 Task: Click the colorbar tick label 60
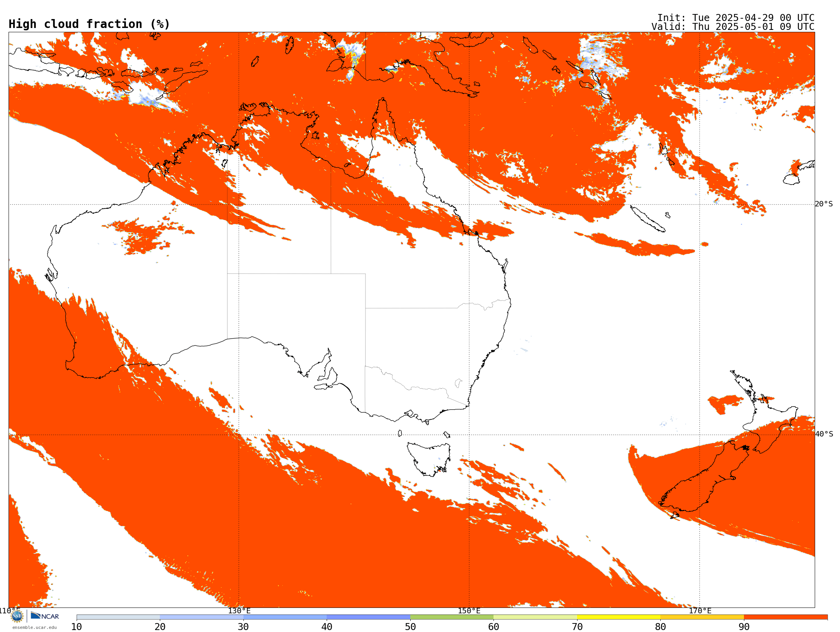coord(493,627)
